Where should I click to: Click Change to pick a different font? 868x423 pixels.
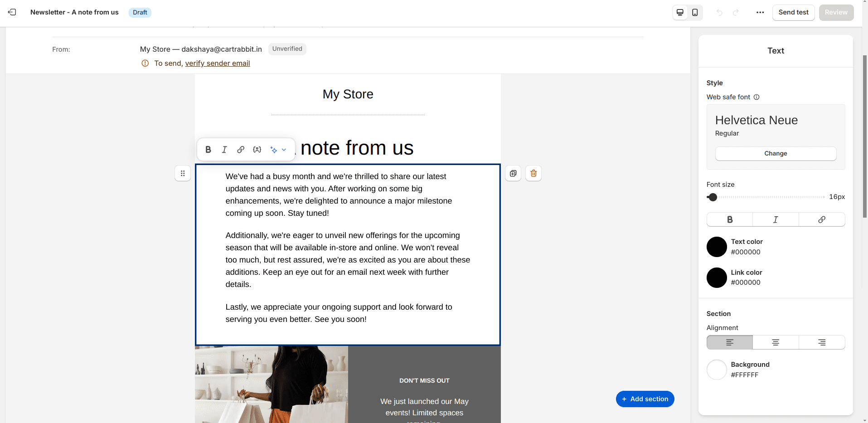coord(775,153)
